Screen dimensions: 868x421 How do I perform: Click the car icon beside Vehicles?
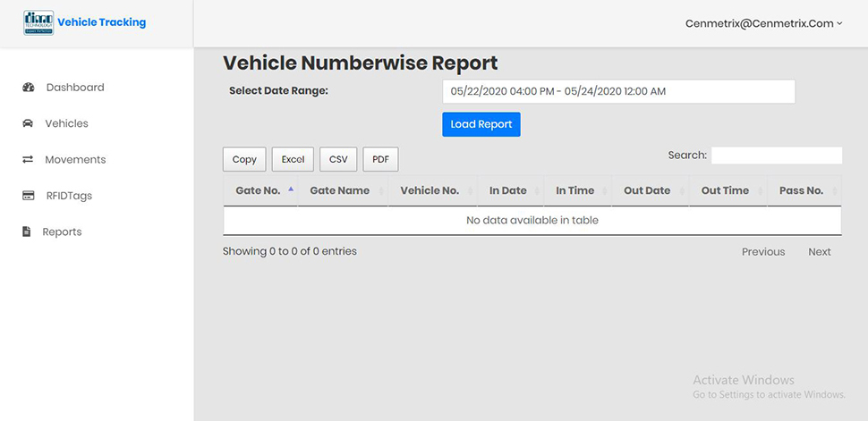pyautogui.click(x=27, y=123)
